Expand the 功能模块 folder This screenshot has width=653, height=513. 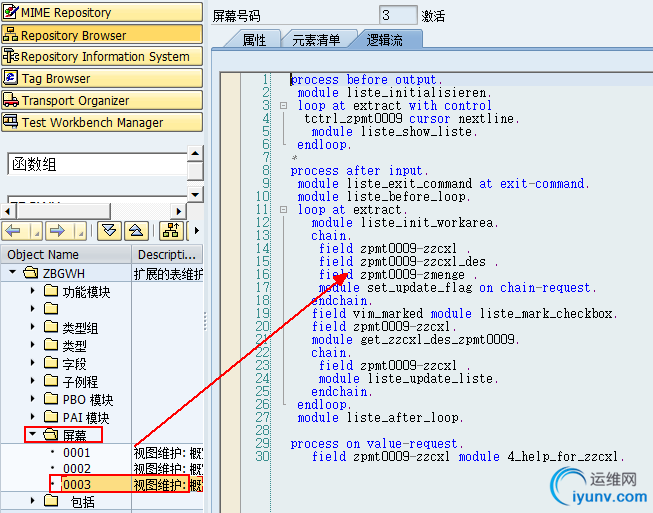32,291
